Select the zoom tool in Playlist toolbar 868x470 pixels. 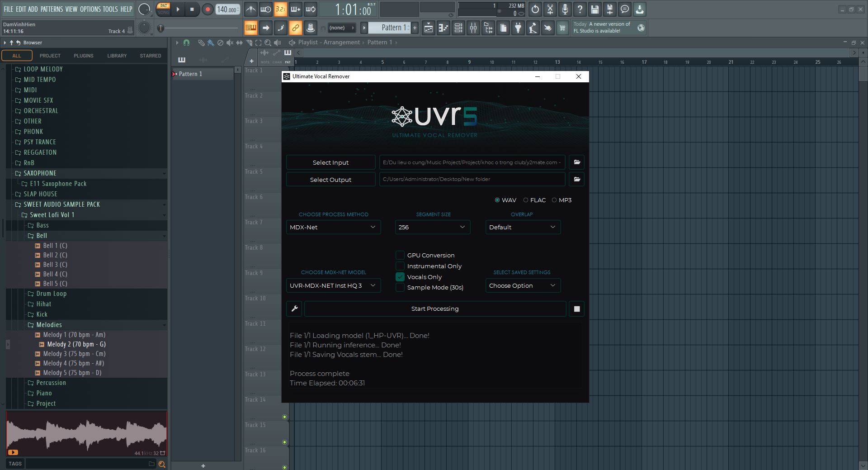click(x=268, y=43)
